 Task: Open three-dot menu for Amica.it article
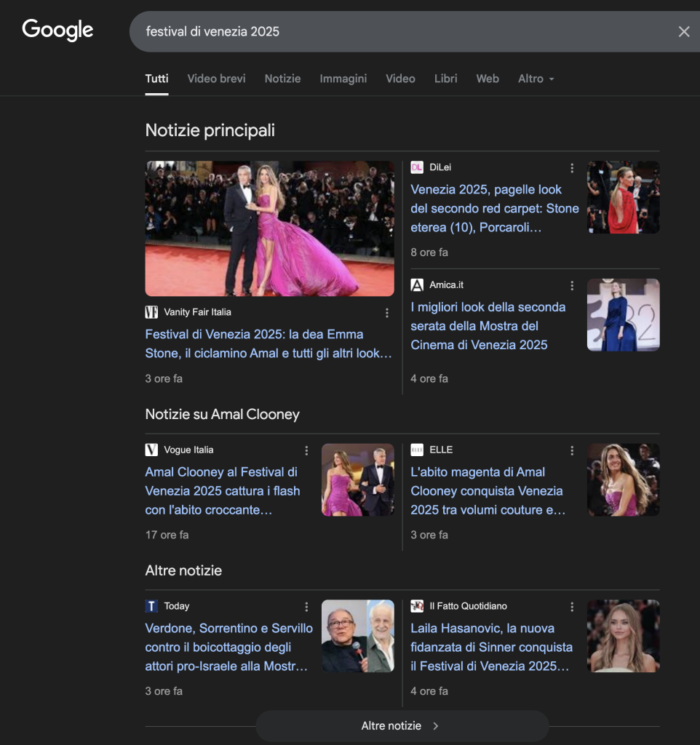point(572,285)
